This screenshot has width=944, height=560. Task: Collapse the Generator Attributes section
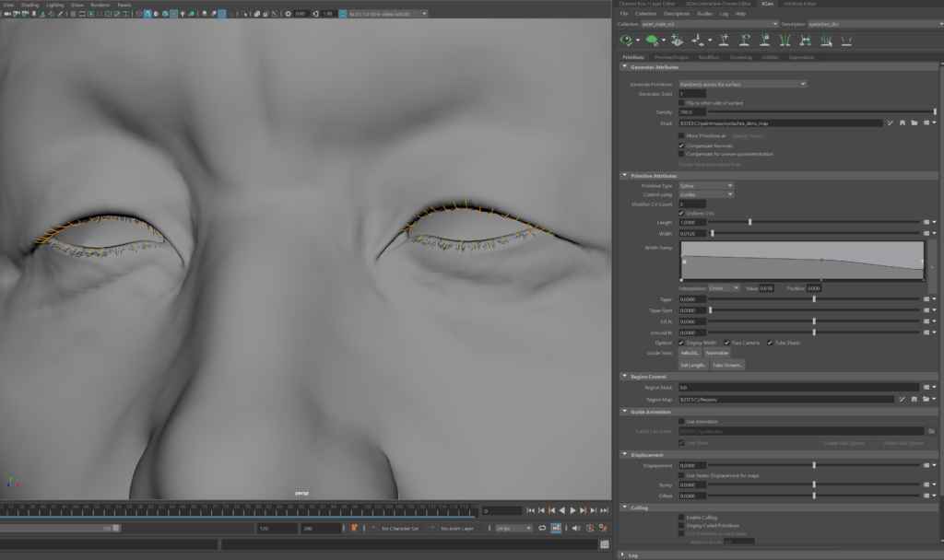click(x=625, y=66)
